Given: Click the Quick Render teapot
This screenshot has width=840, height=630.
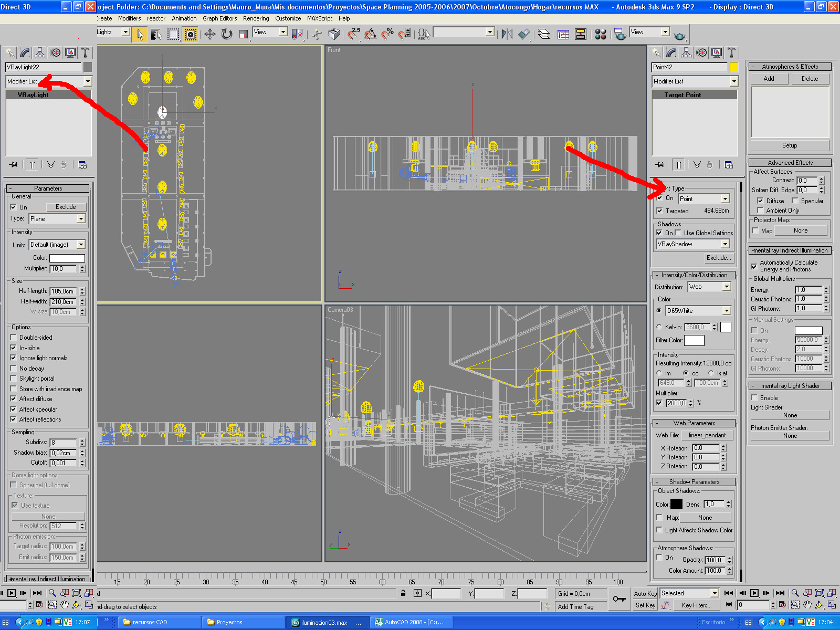Looking at the screenshot, I should pyautogui.click(x=679, y=36).
